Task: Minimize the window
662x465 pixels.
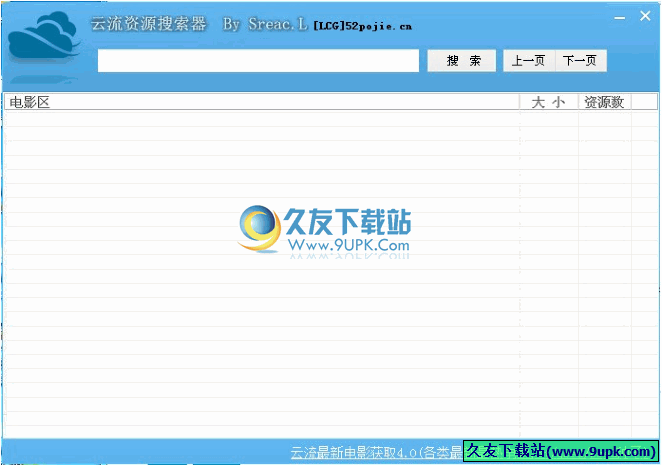Action: [619, 18]
